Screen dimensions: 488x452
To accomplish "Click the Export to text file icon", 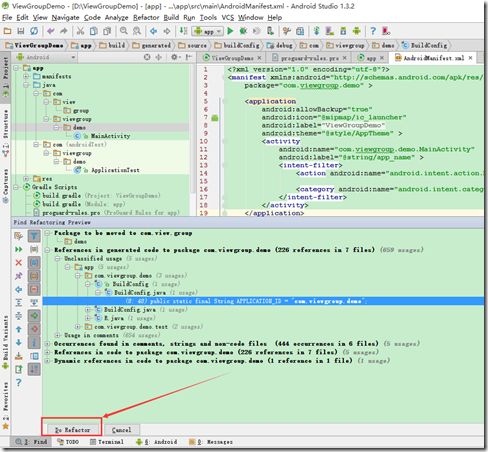I will [19, 369].
